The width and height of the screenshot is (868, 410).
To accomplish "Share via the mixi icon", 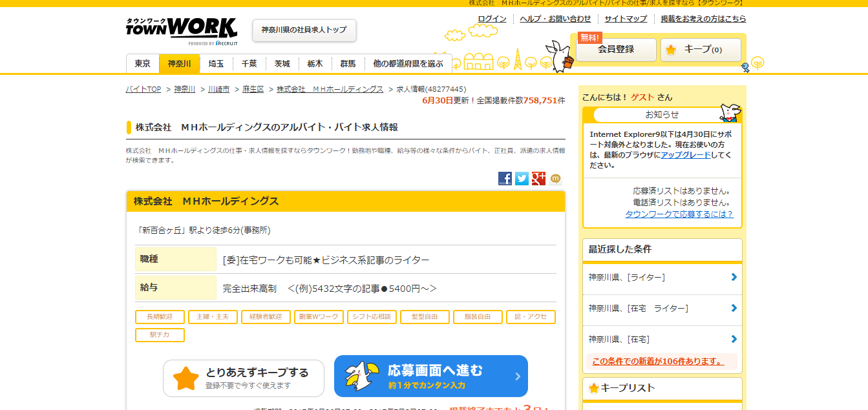I will point(555,179).
